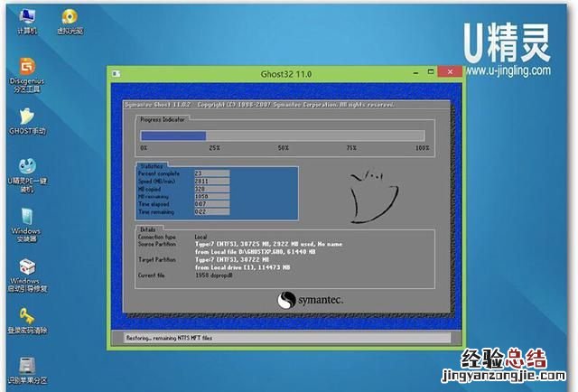Select the Percent complete value 23
The height and width of the screenshot is (392, 578).
212,173
